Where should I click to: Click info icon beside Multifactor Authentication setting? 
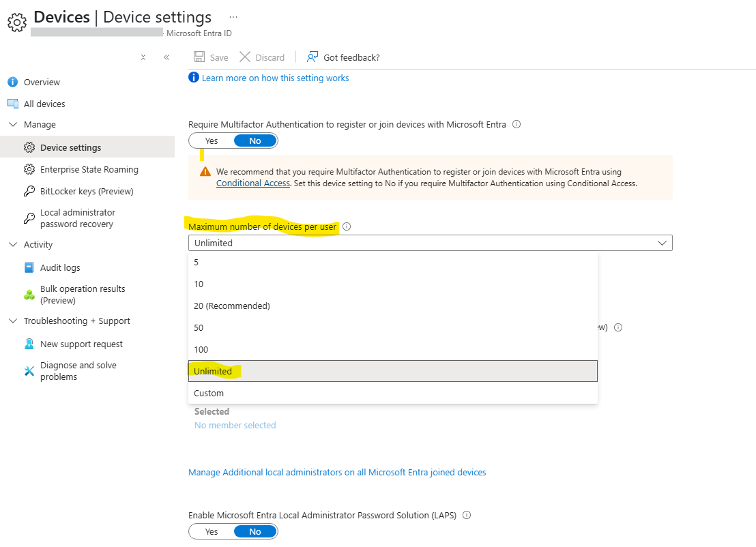click(x=517, y=124)
